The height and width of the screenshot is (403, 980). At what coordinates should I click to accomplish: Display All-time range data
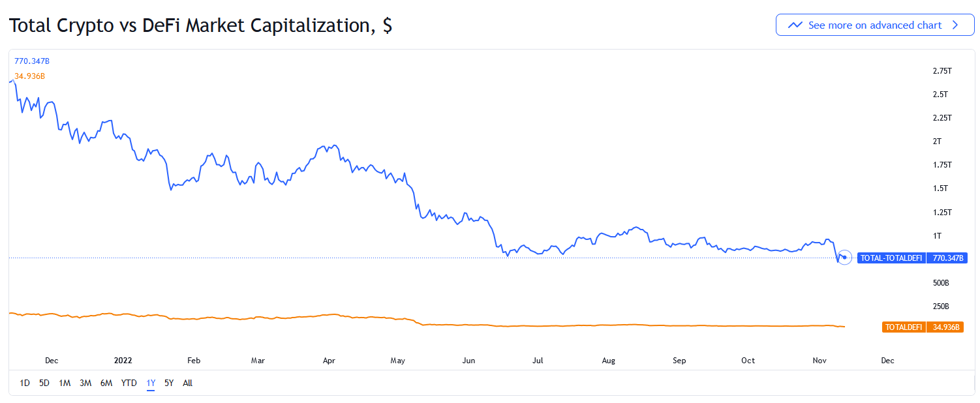(188, 383)
